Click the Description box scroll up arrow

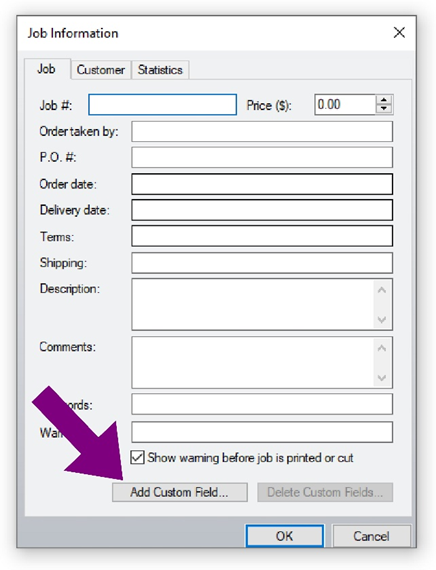coord(382,290)
